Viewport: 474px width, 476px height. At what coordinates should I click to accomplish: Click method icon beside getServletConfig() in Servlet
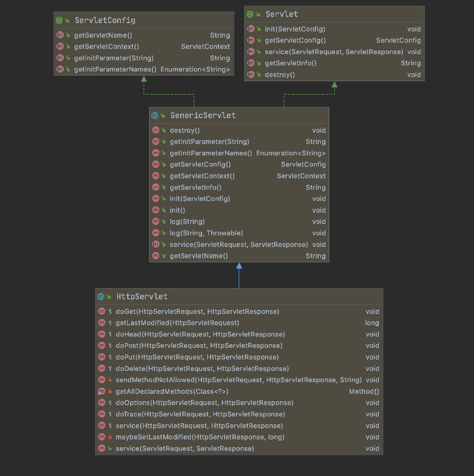tap(251, 40)
